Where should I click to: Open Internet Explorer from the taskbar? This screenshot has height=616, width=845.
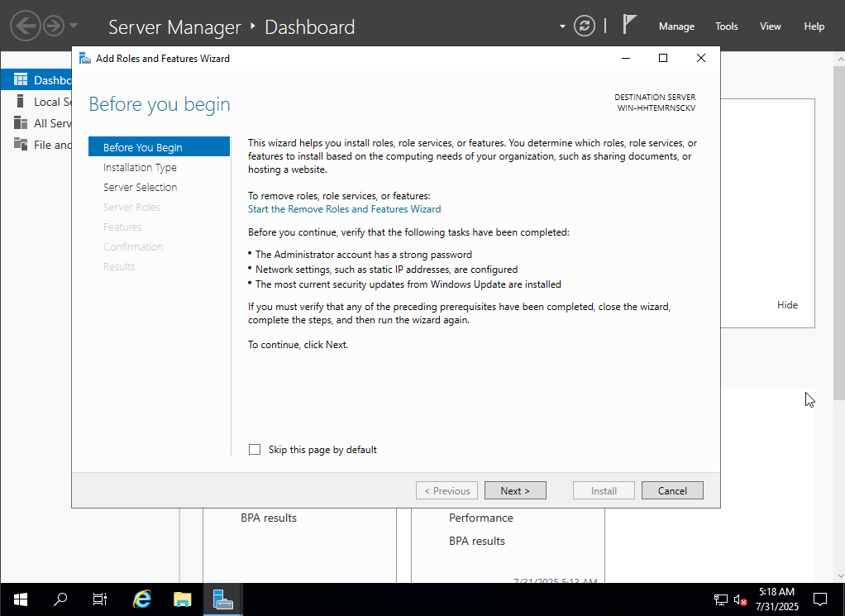(x=142, y=599)
